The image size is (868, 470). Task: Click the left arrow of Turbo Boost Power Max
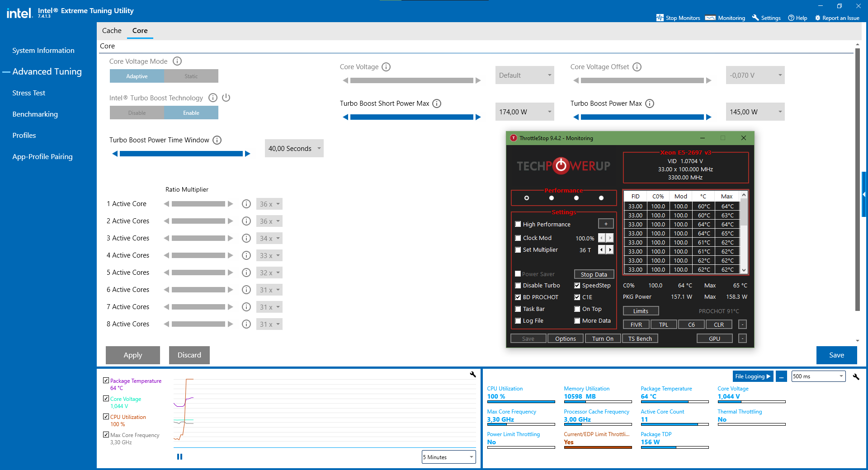coord(576,117)
